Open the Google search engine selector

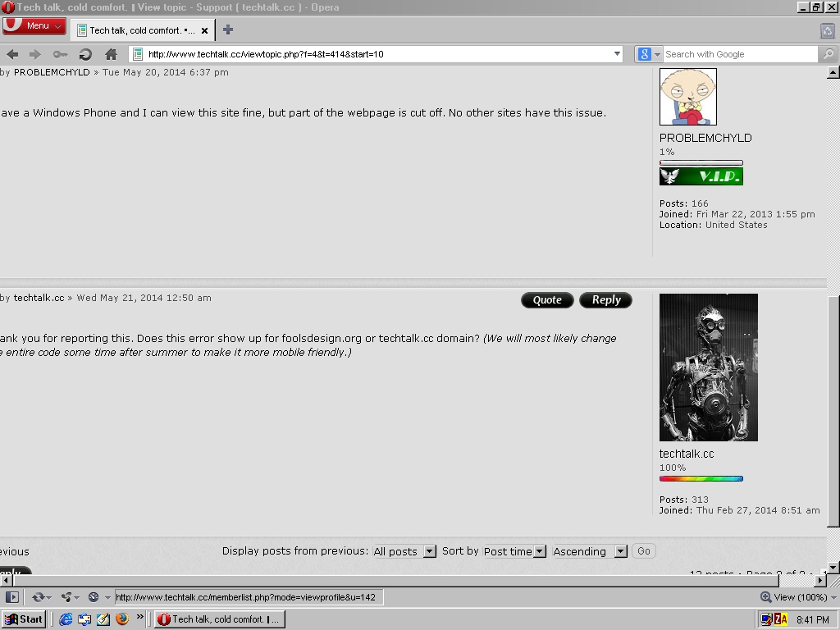pyautogui.click(x=649, y=54)
